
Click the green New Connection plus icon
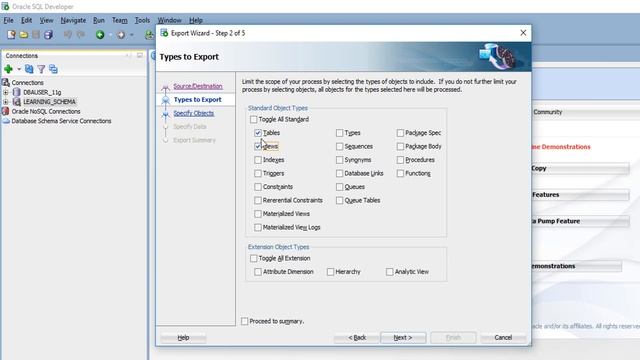[x=8, y=69]
